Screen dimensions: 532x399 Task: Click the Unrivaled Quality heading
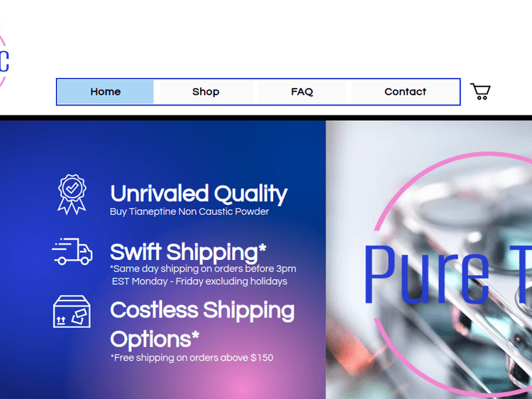tap(199, 194)
